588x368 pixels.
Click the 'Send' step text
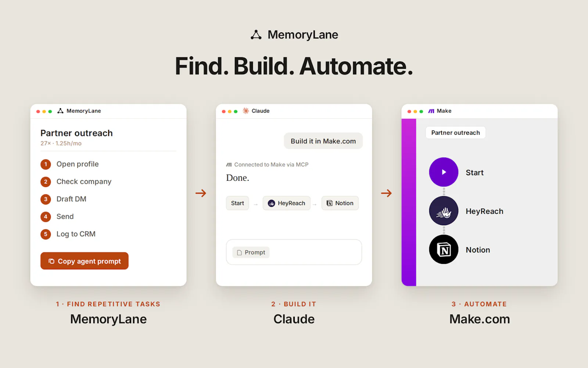point(65,216)
